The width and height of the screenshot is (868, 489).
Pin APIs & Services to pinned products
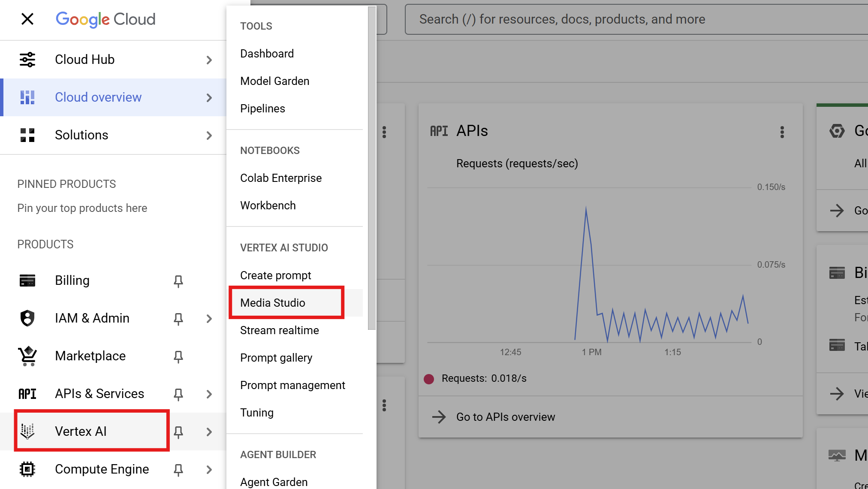(x=178, y=394)
